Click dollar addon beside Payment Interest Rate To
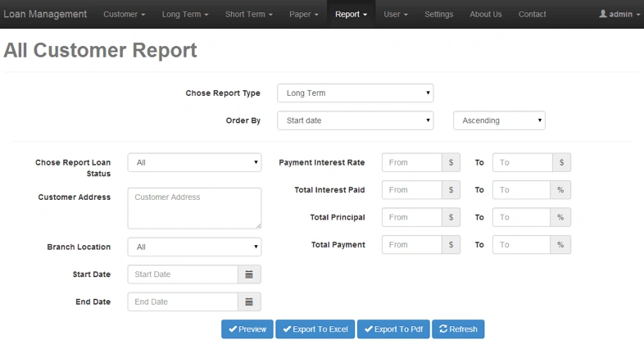The image size is (644, 354). [561, 162]
